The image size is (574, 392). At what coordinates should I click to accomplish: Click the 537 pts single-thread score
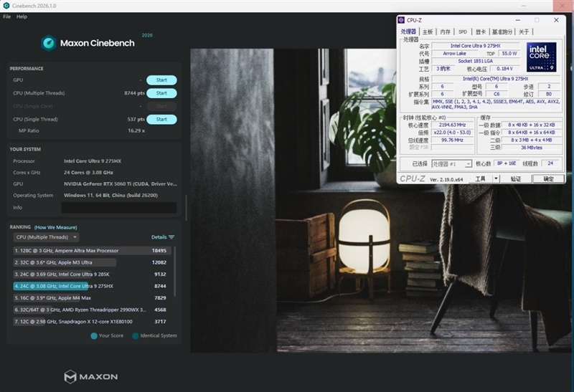(136, 120)
